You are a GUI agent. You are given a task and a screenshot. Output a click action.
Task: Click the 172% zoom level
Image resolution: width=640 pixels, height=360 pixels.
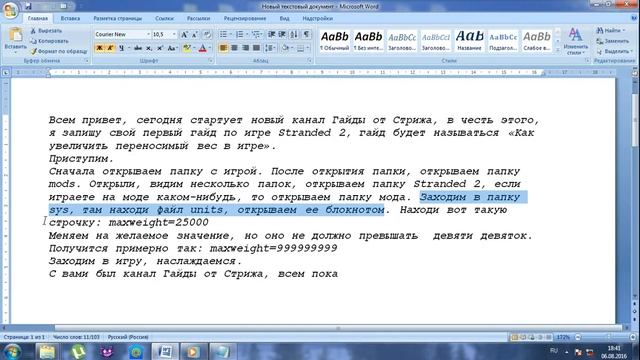563,337
